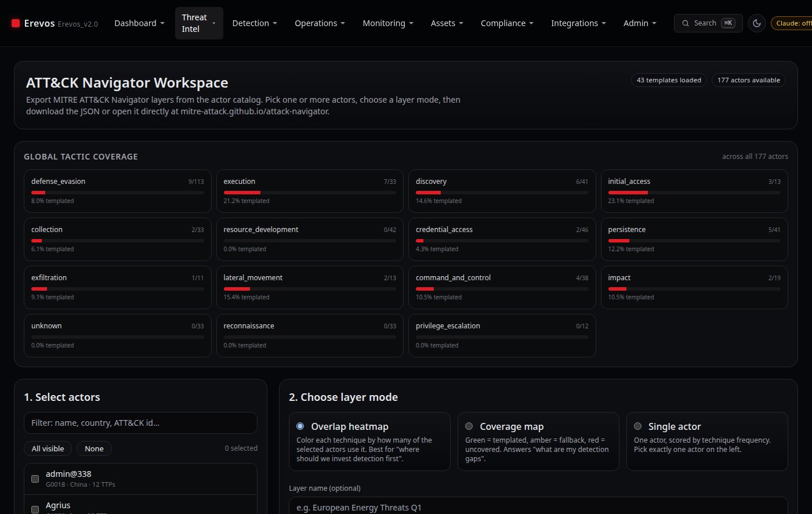Expand the Threat Intel menu
The width and height of the screenshot is (812, 514).
[x=199, y=23]
